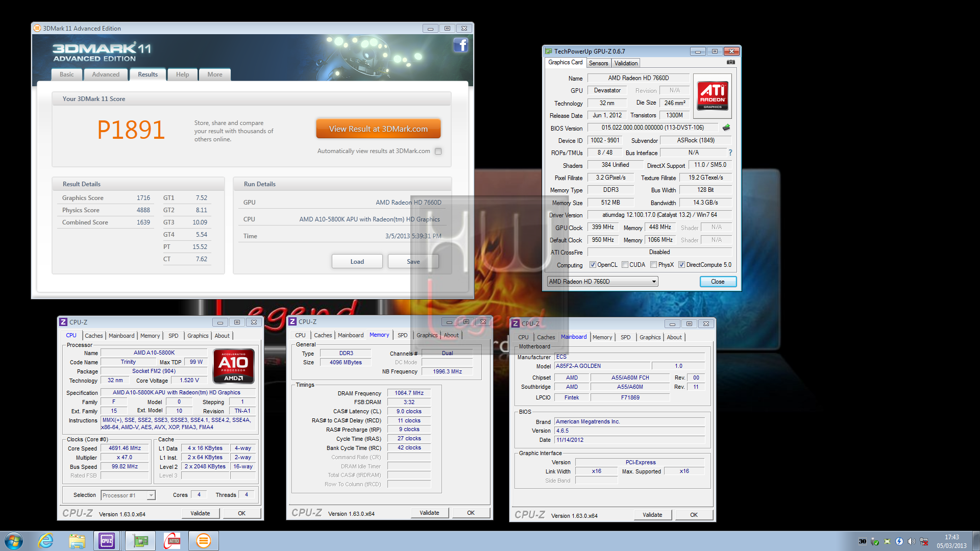The image size is (980, 551).
Task: Click the CPU-Z taskbar icon
Action: pos(107,541)
